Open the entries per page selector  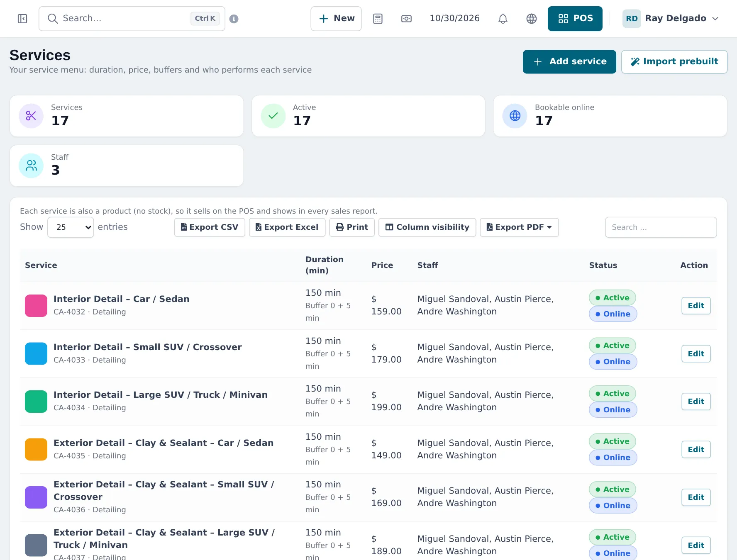pyautogui.click(x=71, y=227)
